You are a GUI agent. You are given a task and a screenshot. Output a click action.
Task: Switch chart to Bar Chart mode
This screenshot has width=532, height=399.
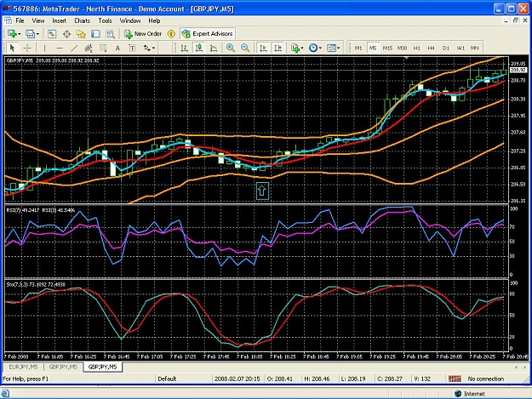[x=184, y=48]
